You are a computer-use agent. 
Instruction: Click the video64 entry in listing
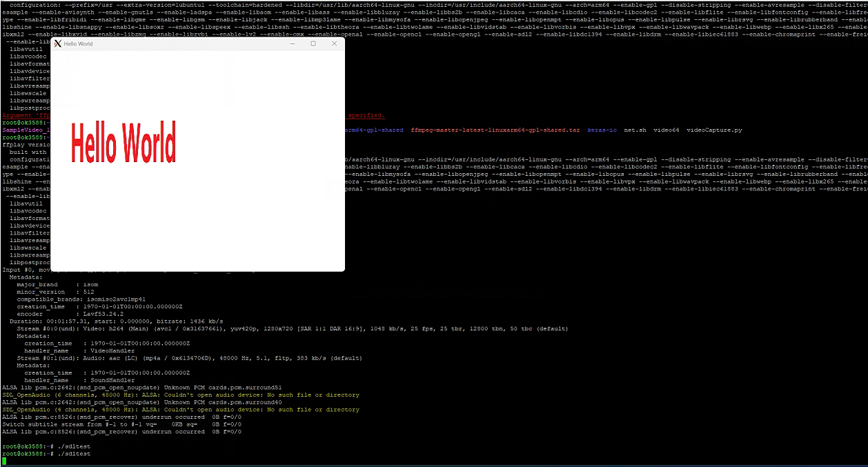(x=666, y=130)
